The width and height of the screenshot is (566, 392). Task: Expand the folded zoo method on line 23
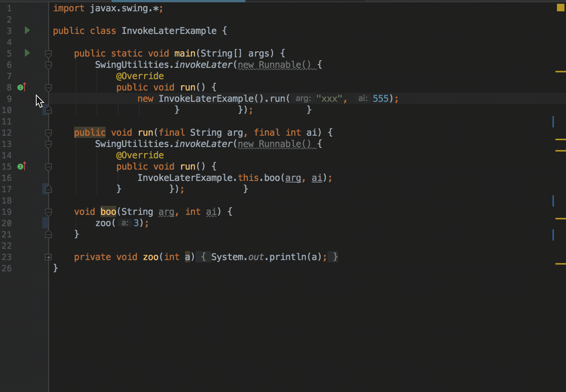(x=48, y=257)
